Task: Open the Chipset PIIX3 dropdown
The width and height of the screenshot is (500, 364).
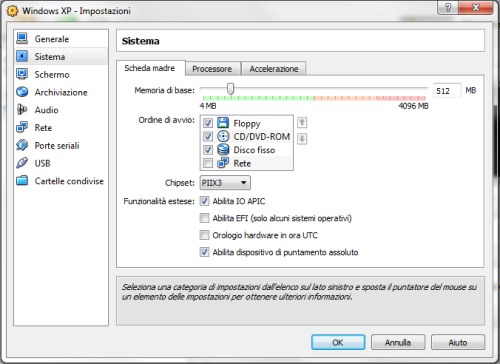Action: tap(225, 183)
